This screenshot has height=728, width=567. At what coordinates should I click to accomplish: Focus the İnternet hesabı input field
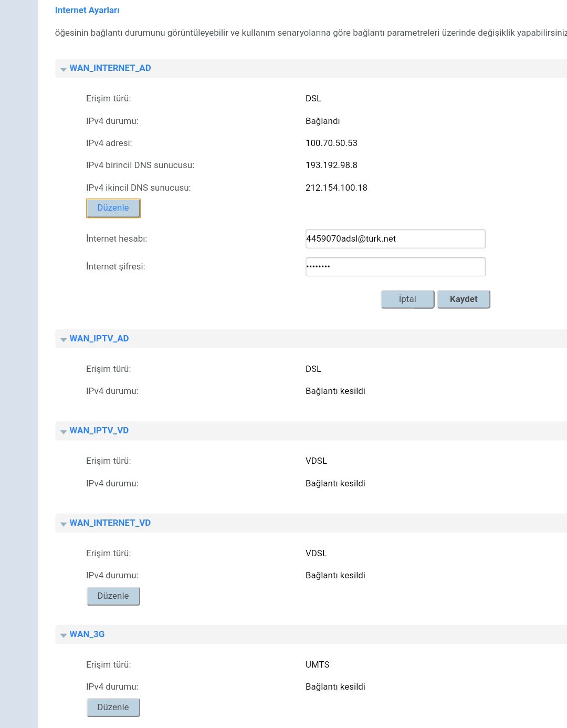click(395, 238)
